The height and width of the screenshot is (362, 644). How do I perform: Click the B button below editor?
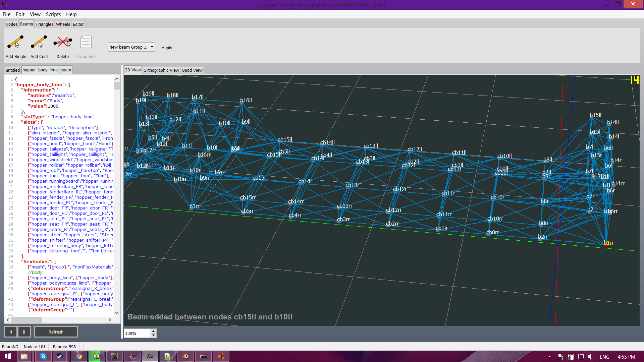coord(24,332)
